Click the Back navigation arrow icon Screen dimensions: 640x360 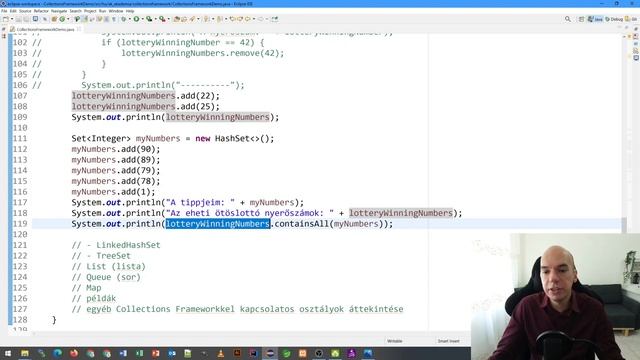(247, 19)
